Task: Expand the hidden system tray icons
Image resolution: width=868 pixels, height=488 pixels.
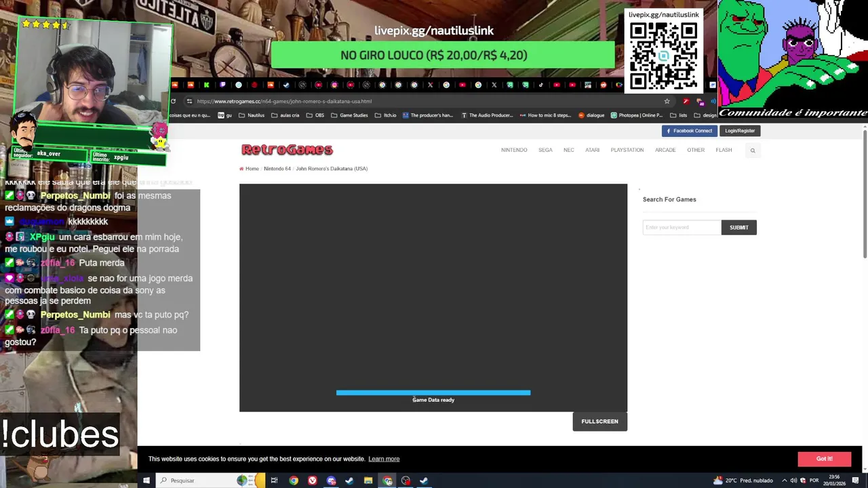Action: pos(785,481)
